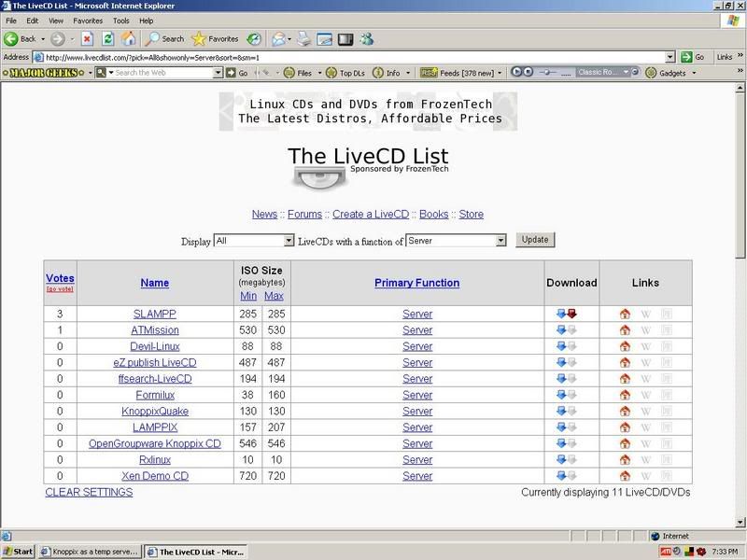The image size is (747, 560).
Task: Sort ISO size by the Min link
Action: 248,296
